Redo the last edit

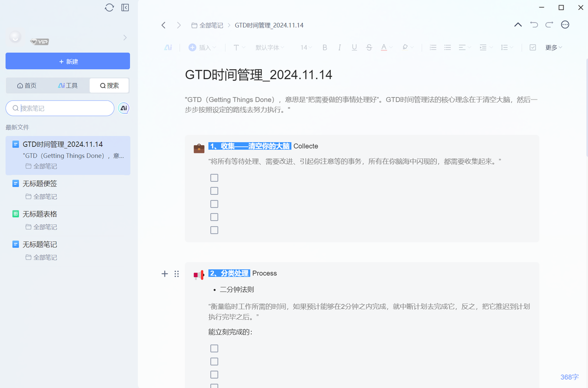549,25
